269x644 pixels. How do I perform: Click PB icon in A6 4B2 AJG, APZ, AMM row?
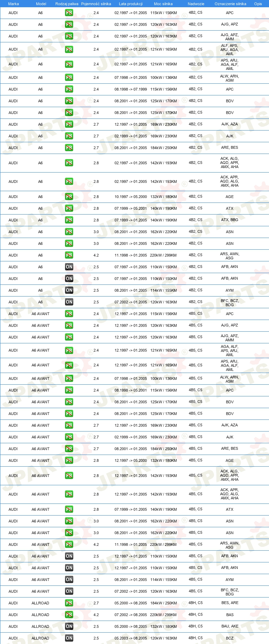click(69, 36)
